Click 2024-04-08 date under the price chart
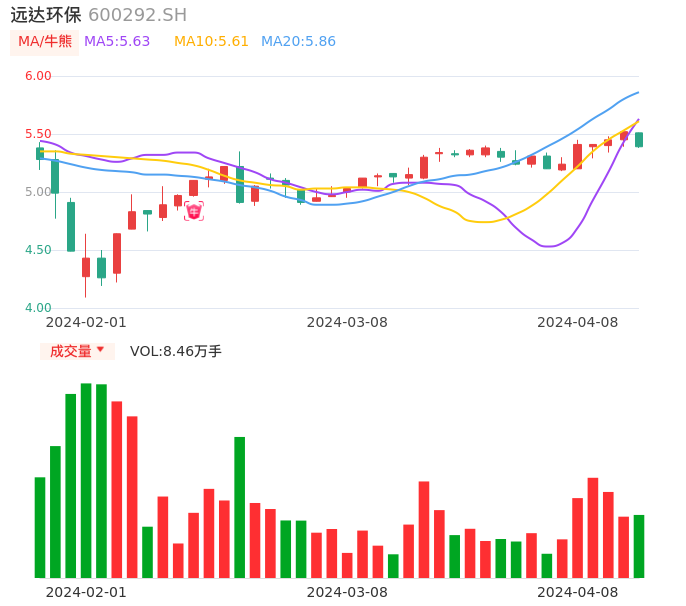 578,322
